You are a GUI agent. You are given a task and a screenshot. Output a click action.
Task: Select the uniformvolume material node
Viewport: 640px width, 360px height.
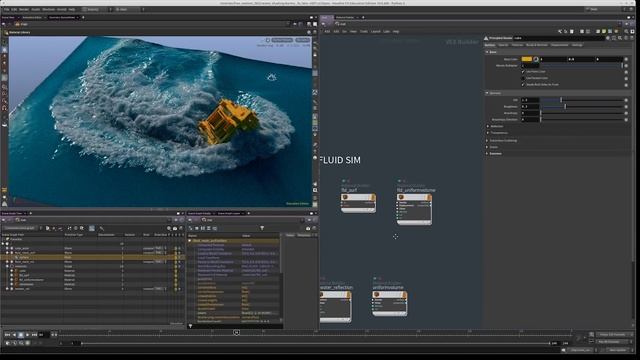click(389, 303)
